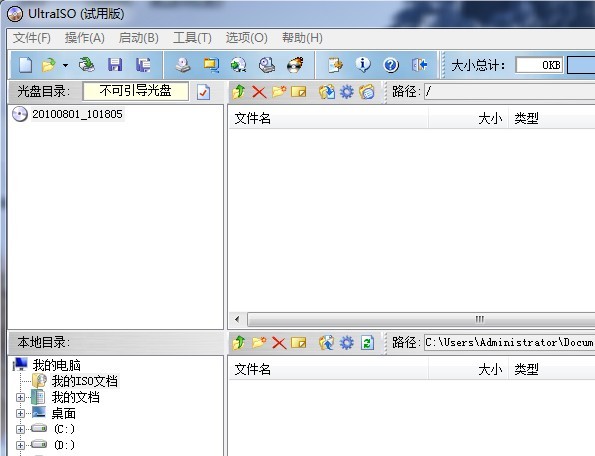595x456 pixels.
Task: Select 桌面 in local tree
Action: click(64, 413)
